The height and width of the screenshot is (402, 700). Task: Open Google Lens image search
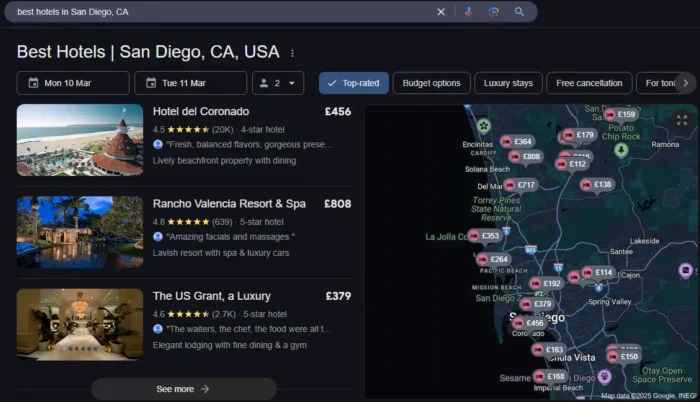point(493,12)
